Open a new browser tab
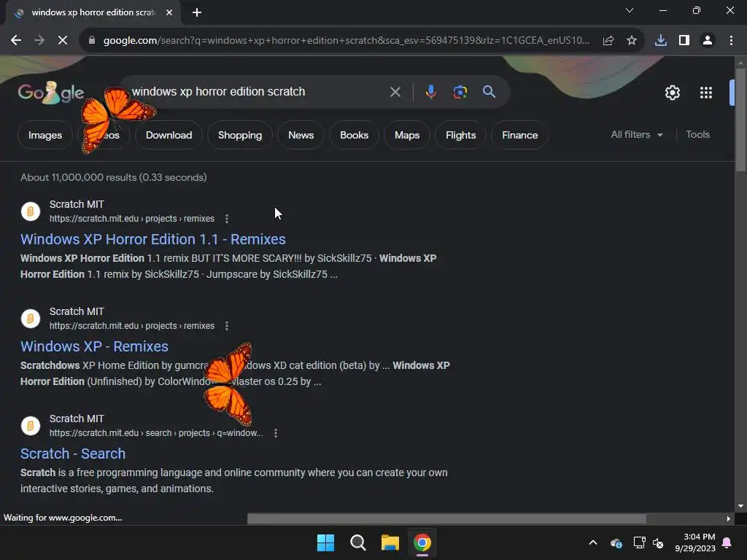The width and height of the screenshot is (747, 560). click(197, 12)
